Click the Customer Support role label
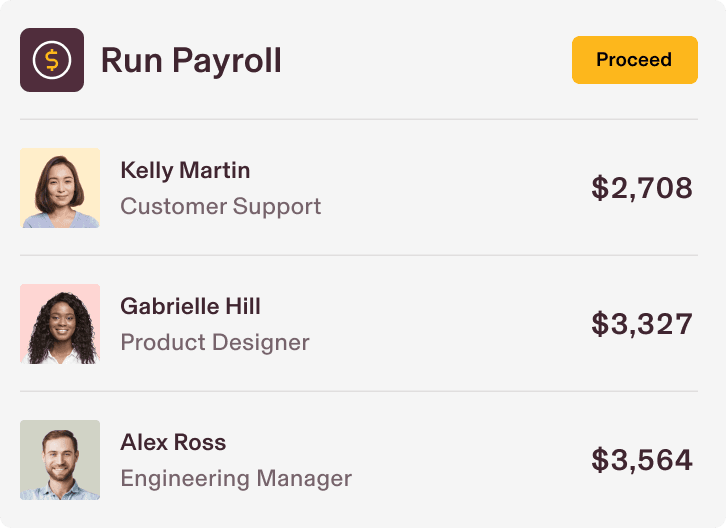This screenshot has width=726, height=528. pyautogui.click(x=220, y=207)
